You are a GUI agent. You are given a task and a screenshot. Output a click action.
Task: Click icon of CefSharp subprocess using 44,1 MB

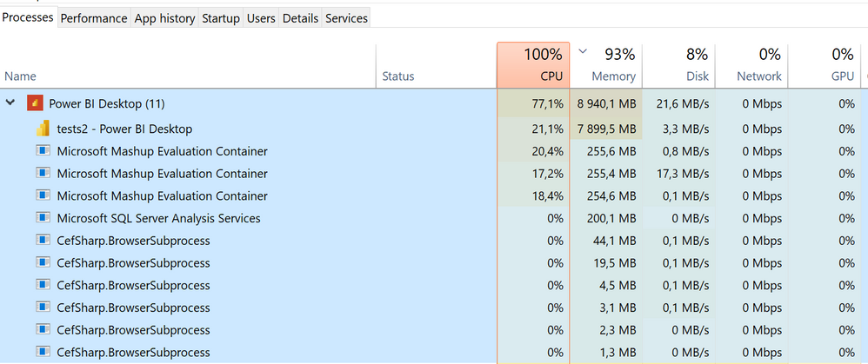(x=43, y=240)
